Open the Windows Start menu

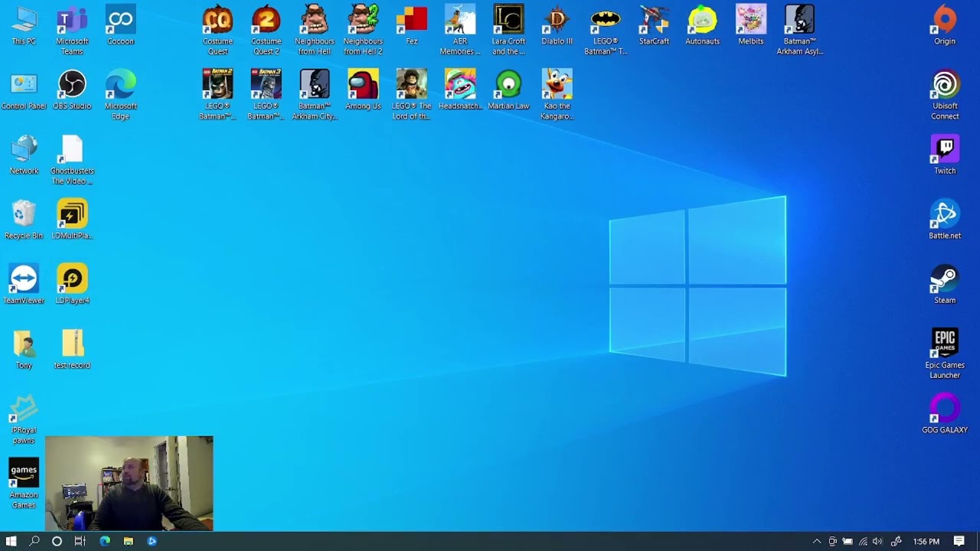pos(11,541)
